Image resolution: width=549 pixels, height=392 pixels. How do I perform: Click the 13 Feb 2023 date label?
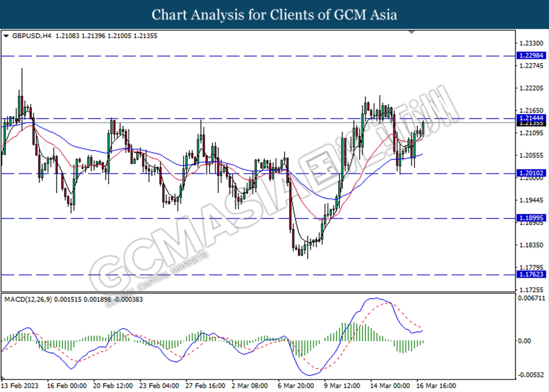[x=20, y=386]
